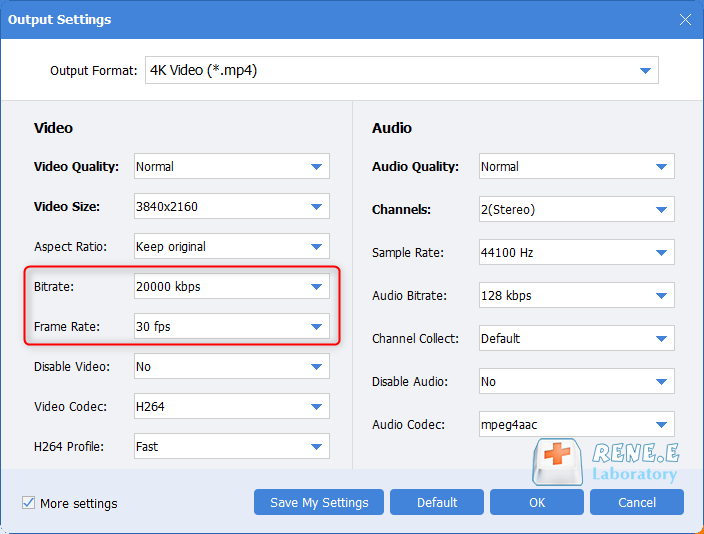Expand the Video Codec dropdown

[232, 406]
